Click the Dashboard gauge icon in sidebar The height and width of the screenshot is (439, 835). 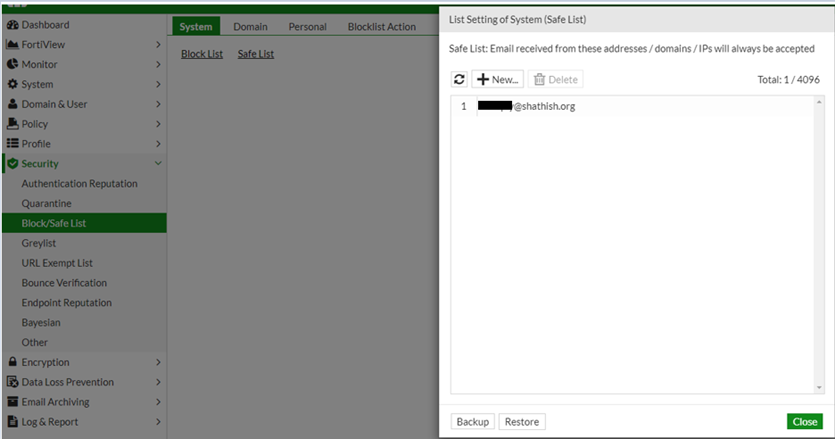[13, 25]
